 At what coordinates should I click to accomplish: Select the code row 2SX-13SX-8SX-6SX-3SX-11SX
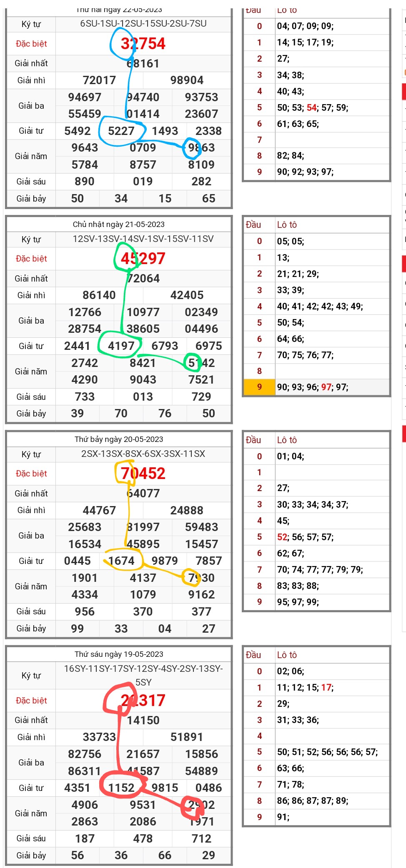point(143,454)
